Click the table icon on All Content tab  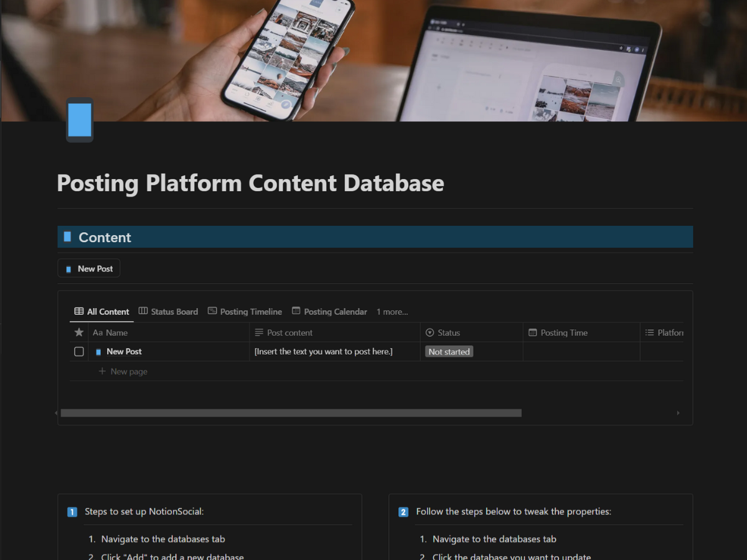[x=79, y=311]
